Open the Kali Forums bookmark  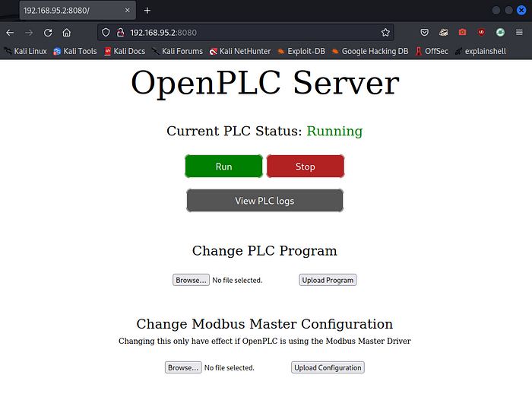click(x=177, y=51)
